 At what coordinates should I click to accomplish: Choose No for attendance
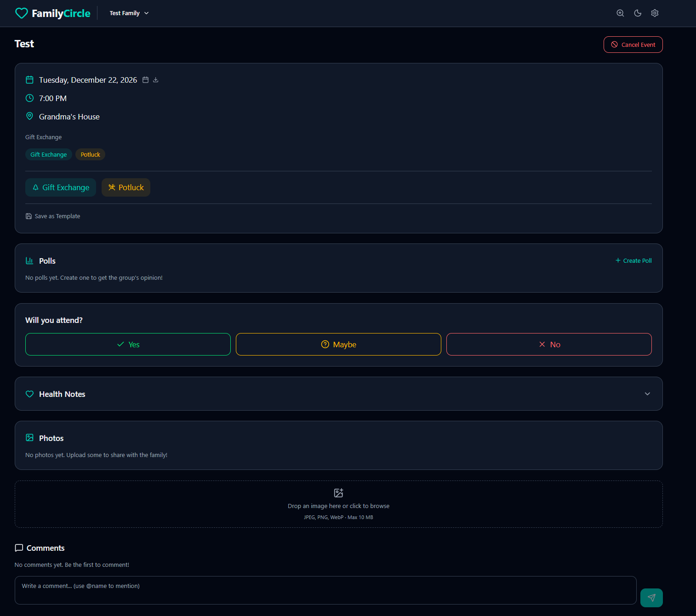point(549,345)
